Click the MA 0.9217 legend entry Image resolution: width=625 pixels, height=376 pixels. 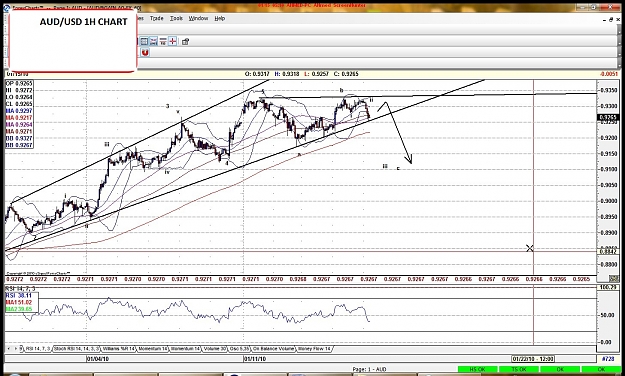(x=19, y=118)
